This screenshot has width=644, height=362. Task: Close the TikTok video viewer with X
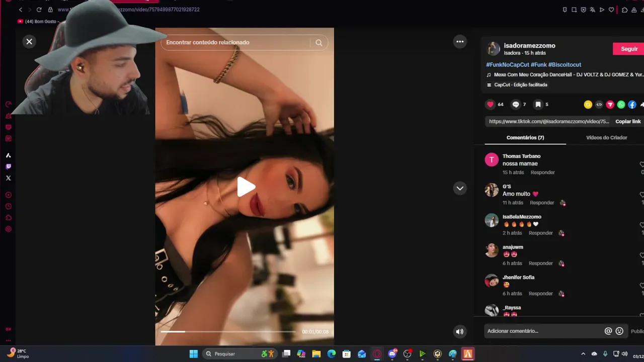click(x=29, y=42)
